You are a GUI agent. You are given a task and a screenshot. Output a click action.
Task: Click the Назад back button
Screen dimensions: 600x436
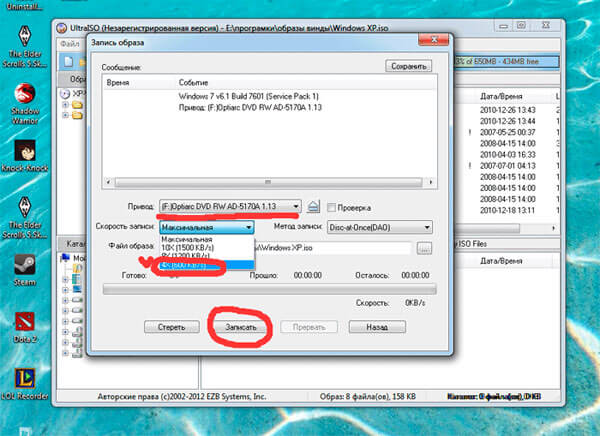pos(377,327)
